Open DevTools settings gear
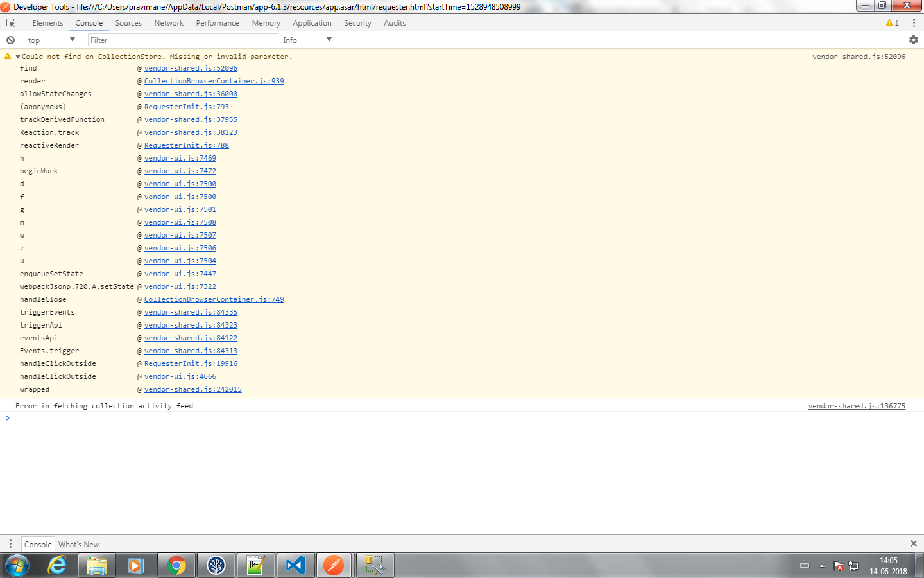924x578 pixels. coord(914,40)
